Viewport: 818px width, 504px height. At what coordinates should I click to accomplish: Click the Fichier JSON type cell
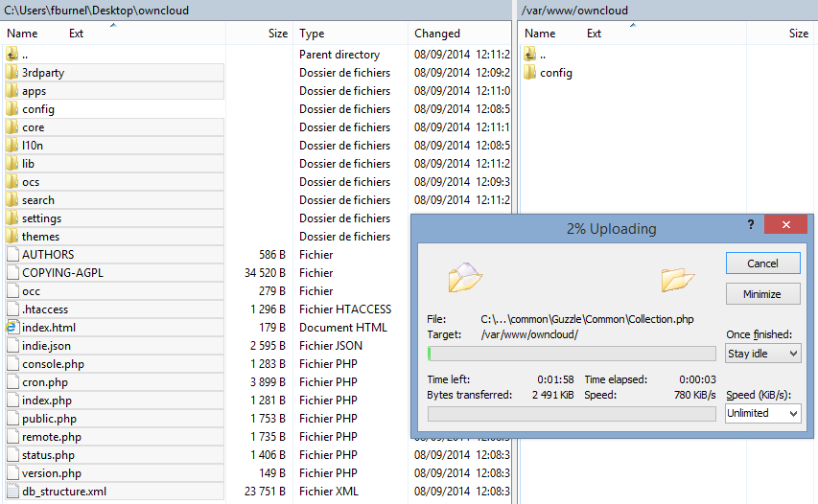coord(331,346)
